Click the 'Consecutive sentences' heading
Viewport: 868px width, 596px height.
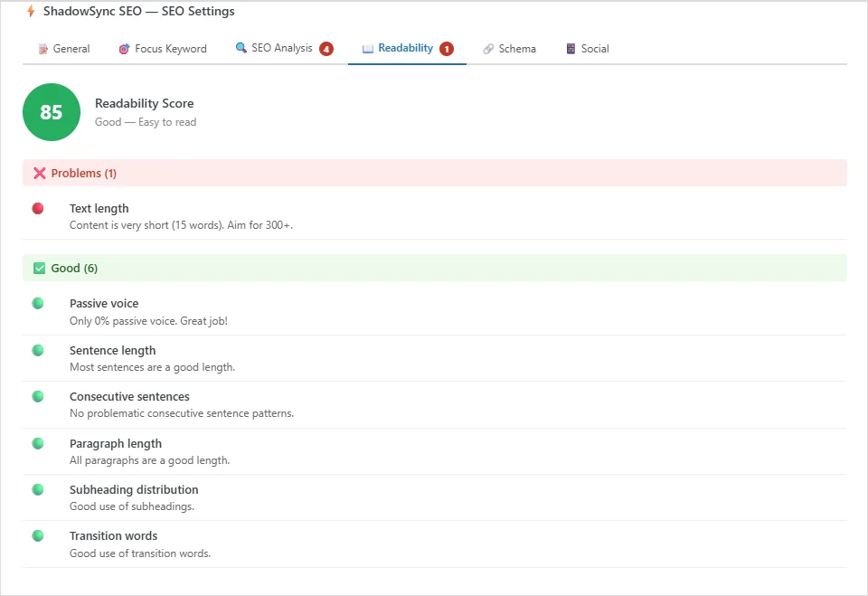129,397
